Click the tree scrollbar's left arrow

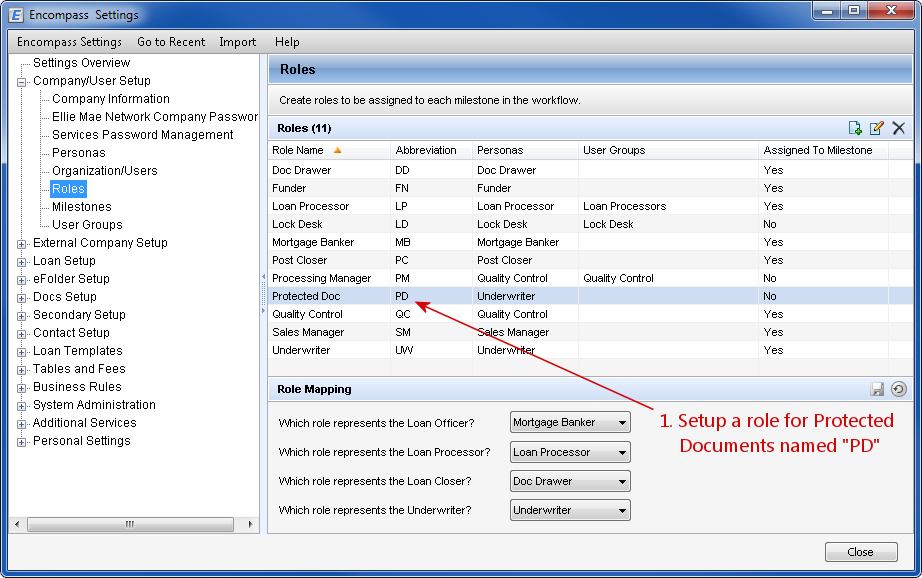(x=17, y=524)
